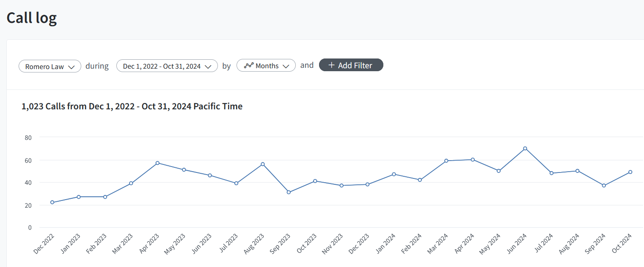This screenshot has width=644, height=267.
Task: Click the Add Filter button
Action: [351, 65]
